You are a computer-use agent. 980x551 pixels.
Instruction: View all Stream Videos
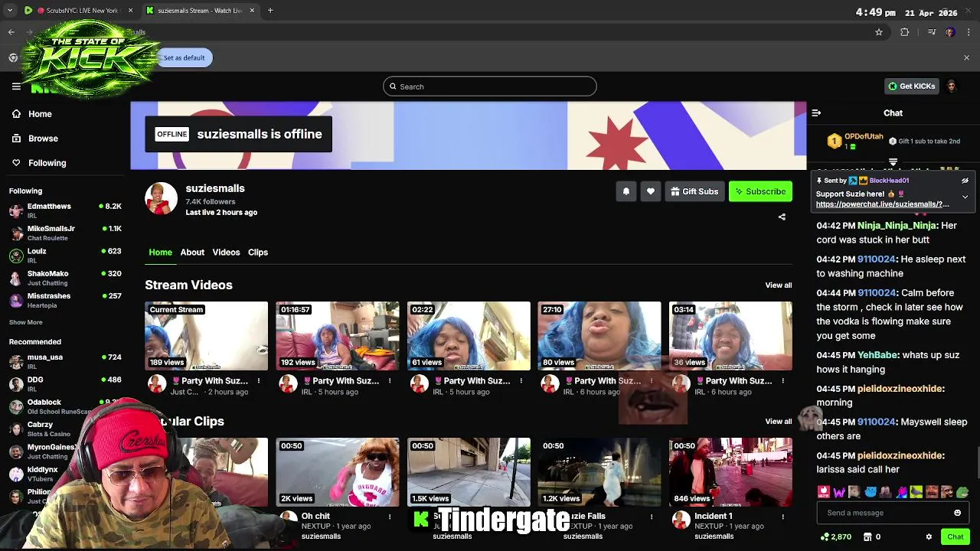pyautogui.click(x=779, y=285)
